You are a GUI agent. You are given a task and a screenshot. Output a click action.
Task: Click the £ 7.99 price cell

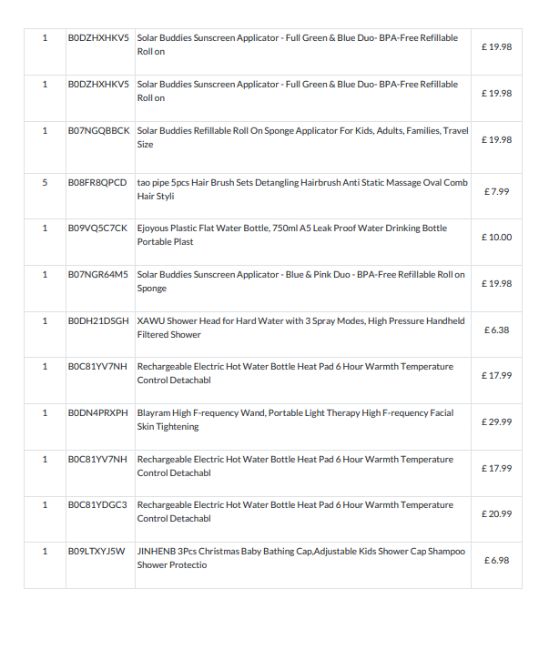coord(496,192)
